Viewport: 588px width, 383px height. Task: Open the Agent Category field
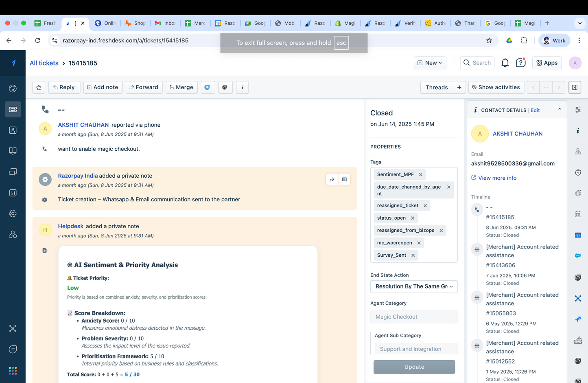coord(414,317)
